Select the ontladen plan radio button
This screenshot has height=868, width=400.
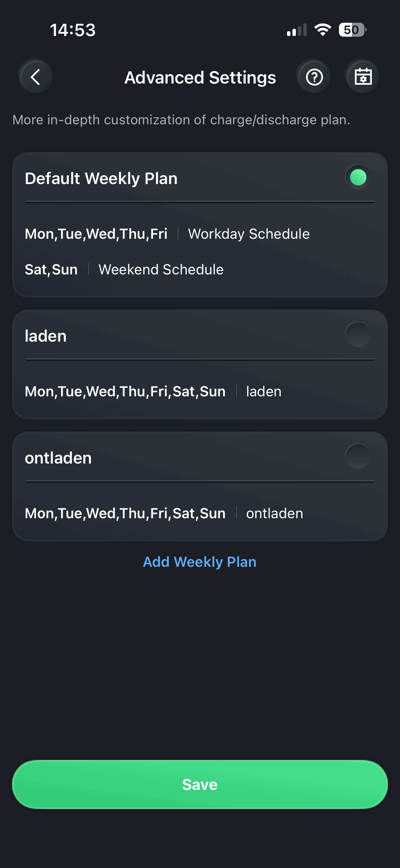(x=358, y=457)
